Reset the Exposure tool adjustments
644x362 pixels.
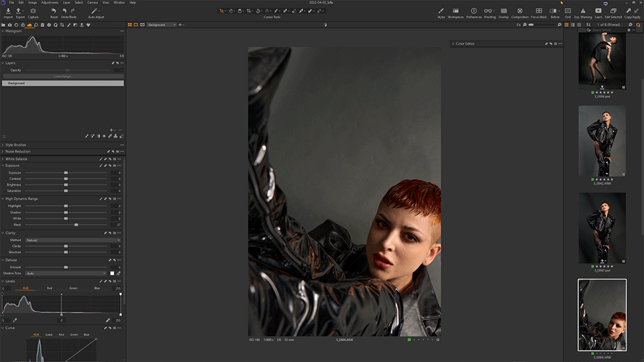coord(109,166)
